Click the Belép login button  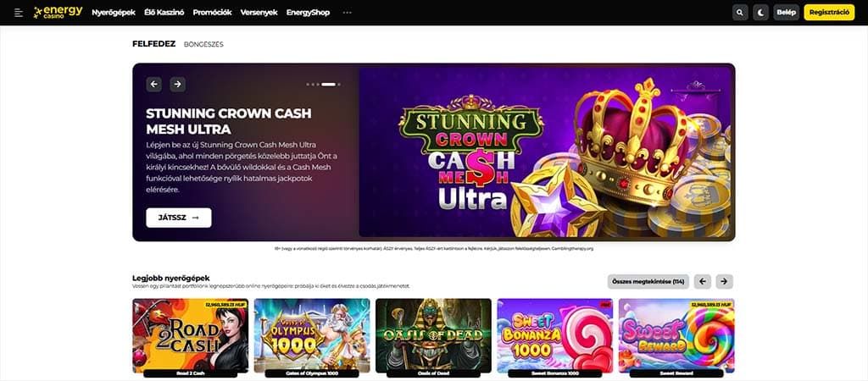[786, 12]
